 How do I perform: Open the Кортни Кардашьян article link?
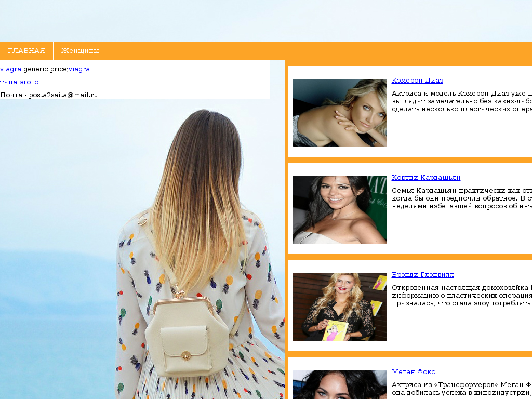[426, 178]
